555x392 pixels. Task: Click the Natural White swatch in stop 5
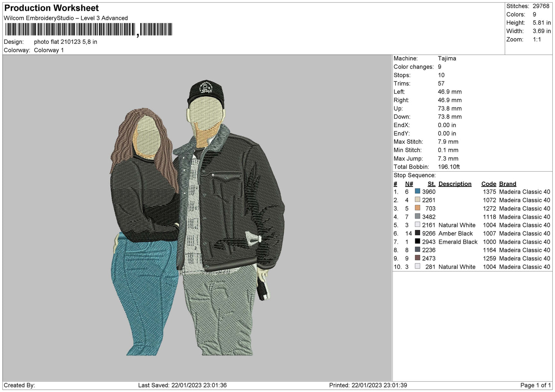(417, 225)
